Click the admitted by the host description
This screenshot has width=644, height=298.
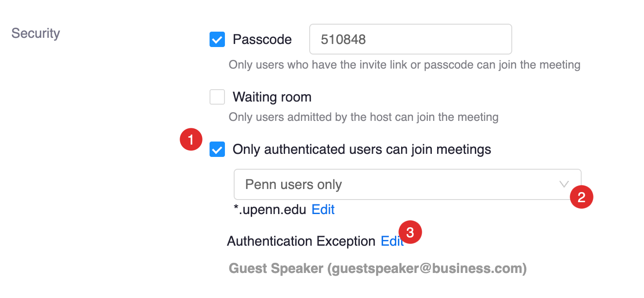[x=363, y=117]
